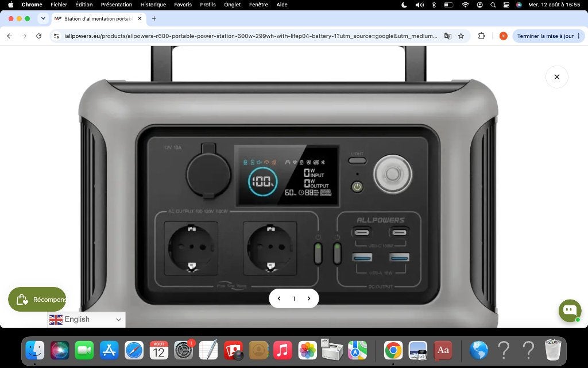This screenshot has width=588, height=368.
Task: Select the Station d'alimentation portable tab
Action: click(x=99, y=18)
